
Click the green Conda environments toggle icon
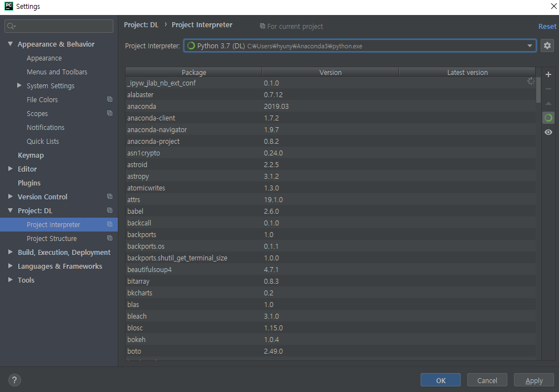548,118
